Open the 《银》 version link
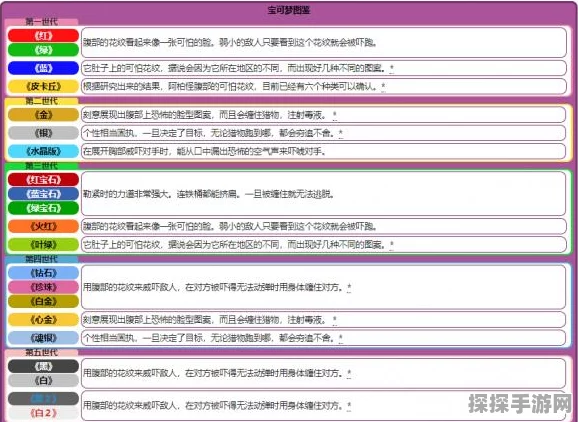Screen dimensions: 578x422 coord(43,133)
